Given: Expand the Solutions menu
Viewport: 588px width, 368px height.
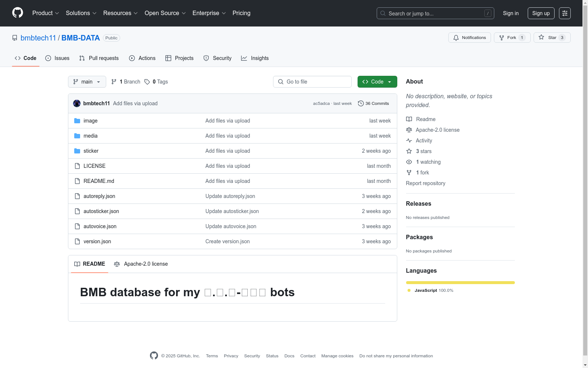Looking at the screenshot, I should 81,13.
